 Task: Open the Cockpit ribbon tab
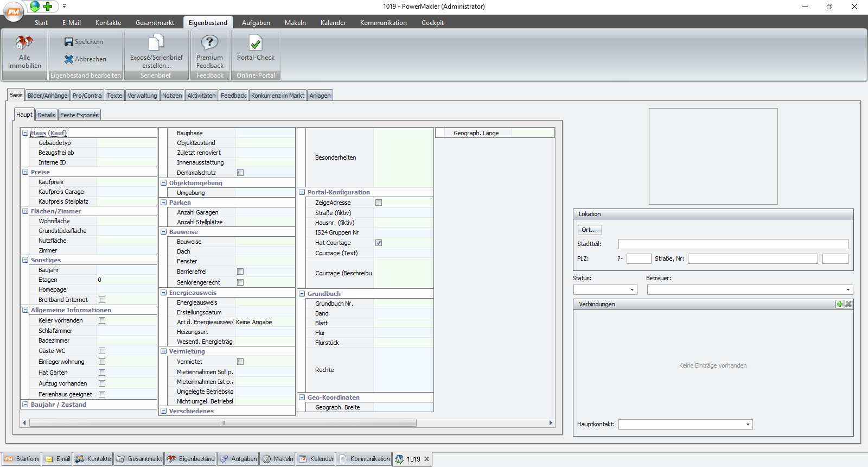pos(432,23)
